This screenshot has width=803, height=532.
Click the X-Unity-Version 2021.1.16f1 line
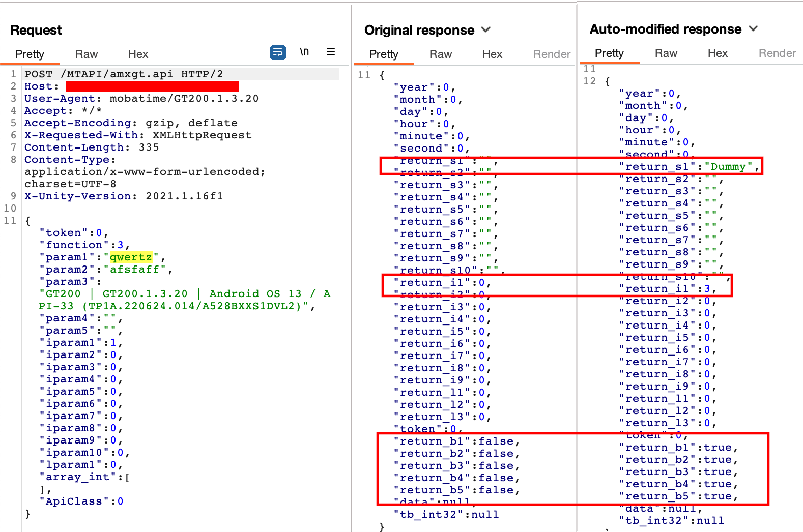pyautogui.click(x=124, y=196)
